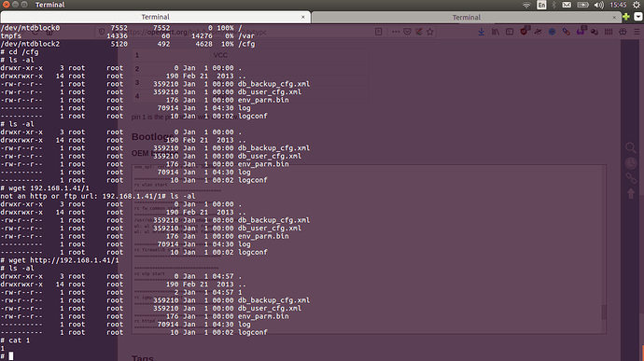Click the red shield extension icon
This screenshot has width=644, height=361.
(x=525, y=31)
